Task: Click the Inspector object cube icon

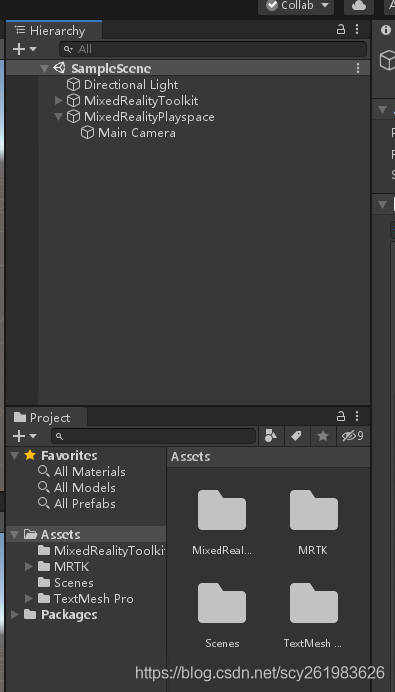Action: click(387, 60)
